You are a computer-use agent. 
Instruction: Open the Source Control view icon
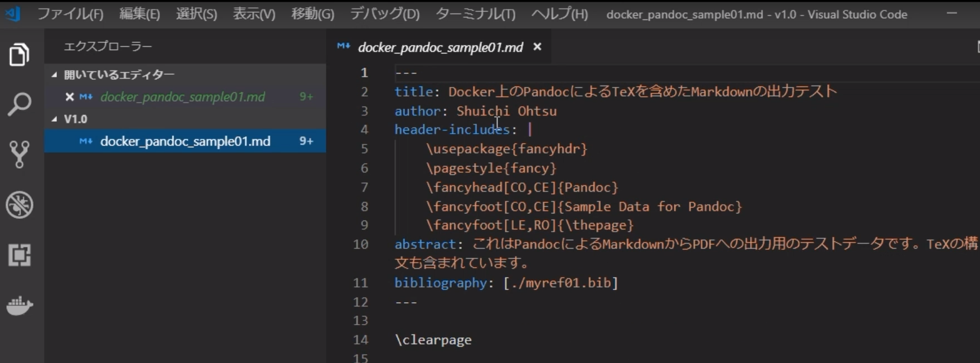point(20,154)
